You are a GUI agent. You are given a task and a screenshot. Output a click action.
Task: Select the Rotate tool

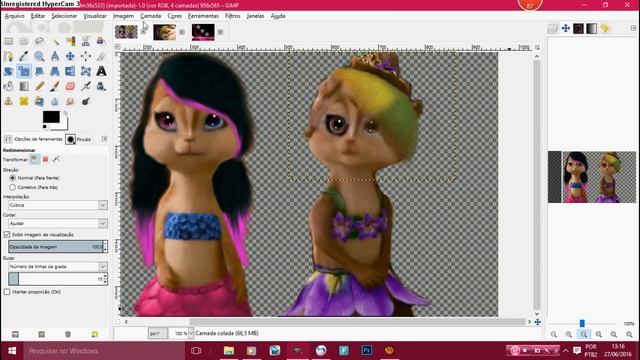coord(9,71)
